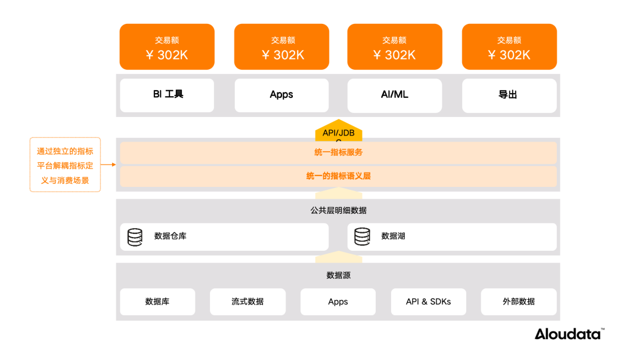Select the database cylinder icon next to 数据湖
The height and width of the screenshot is (363, 644).
pyautogui.click(x=362, y=237)
